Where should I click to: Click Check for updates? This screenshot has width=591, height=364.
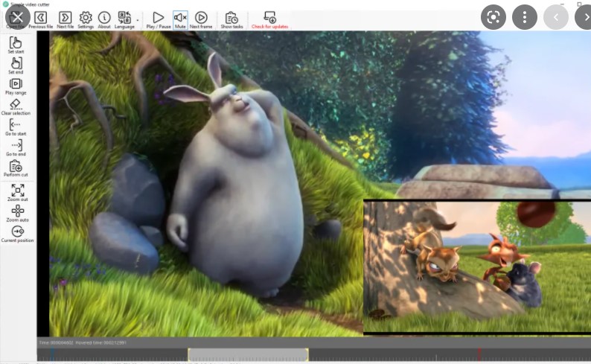coord(270,20)
